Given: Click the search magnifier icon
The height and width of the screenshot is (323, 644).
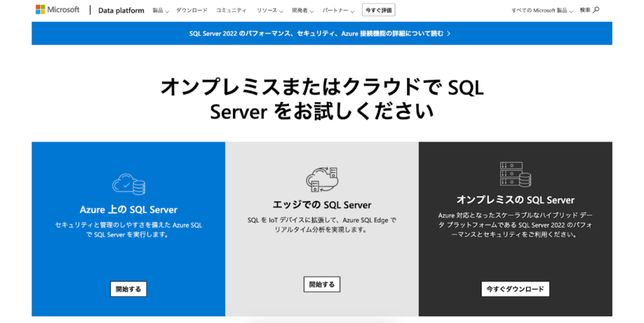Looking at the screenshot, I should [596, 10].
